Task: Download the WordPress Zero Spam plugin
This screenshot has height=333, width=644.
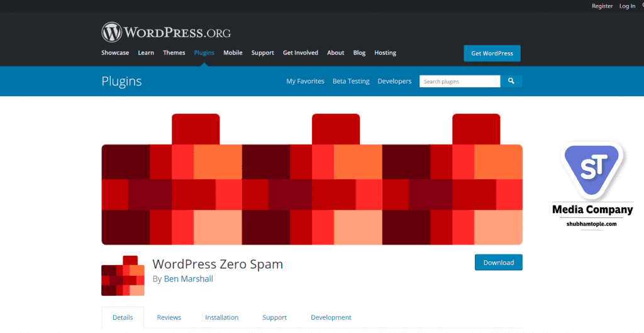Action: coord(499,263)
